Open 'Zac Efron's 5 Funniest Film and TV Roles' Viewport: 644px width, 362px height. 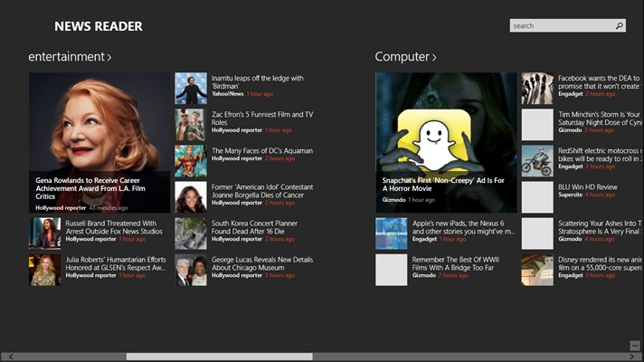[x=262, y=119]
